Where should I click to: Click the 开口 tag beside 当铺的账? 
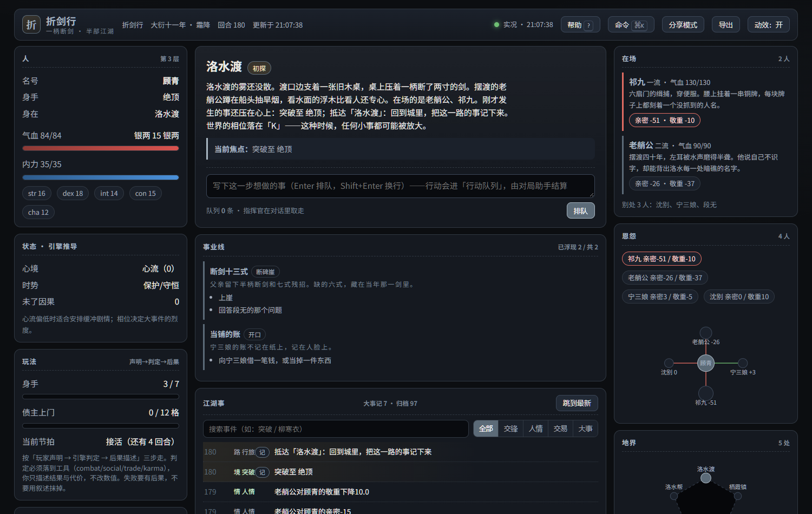point(255,334)
